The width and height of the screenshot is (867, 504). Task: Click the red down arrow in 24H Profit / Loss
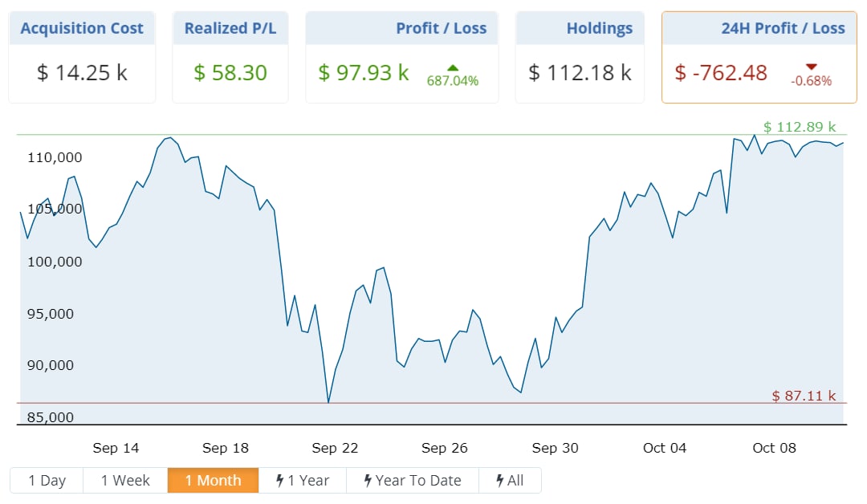(811, 67)
